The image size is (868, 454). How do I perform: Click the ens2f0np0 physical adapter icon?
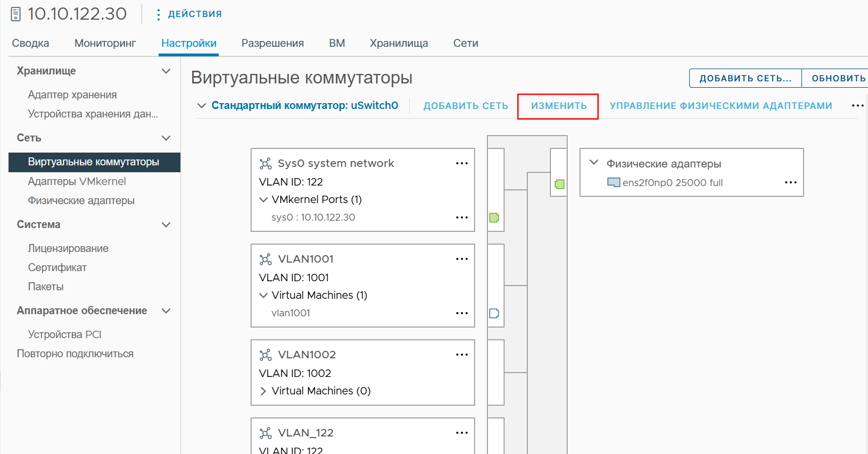pyautogui.click(x=614, y=182)
